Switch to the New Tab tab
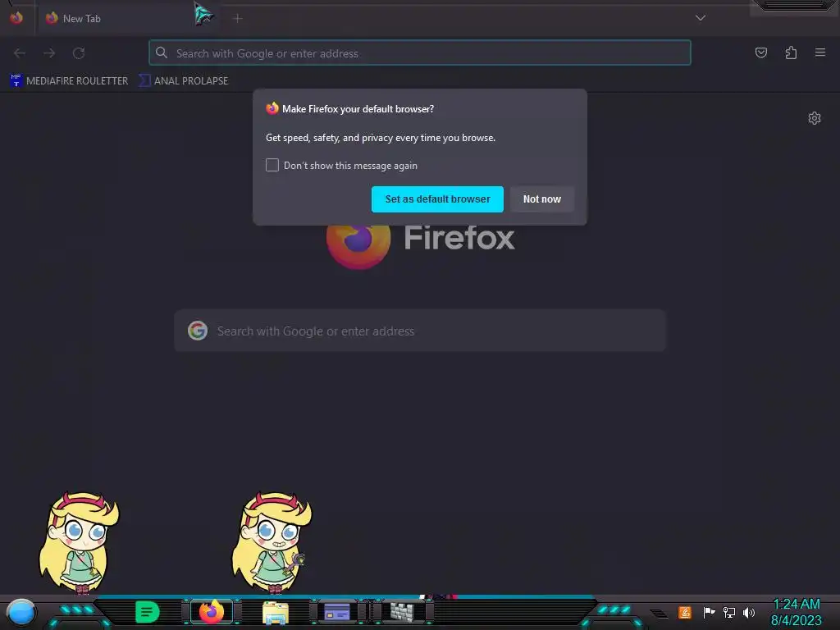Image resolution: width=840 pixels, height=630 pixels. point(129,19)
